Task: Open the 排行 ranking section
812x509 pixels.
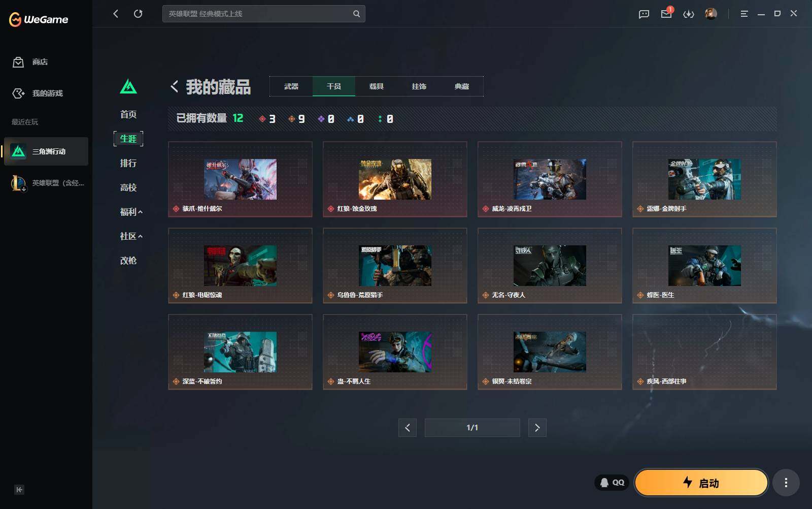Action: click(x=128, y=163)
